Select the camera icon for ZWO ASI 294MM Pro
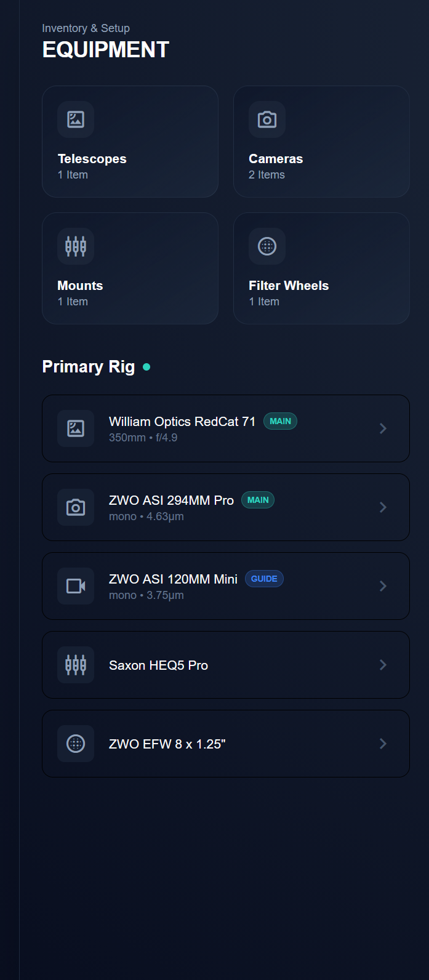Viewport: 429px width, 980px height. tap(75, 507)
